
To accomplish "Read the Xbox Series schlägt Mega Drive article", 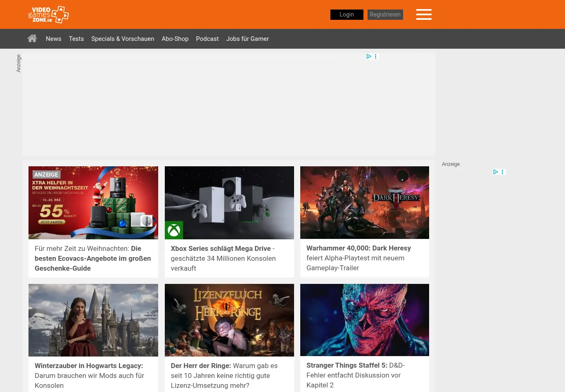I will [223, 258].
